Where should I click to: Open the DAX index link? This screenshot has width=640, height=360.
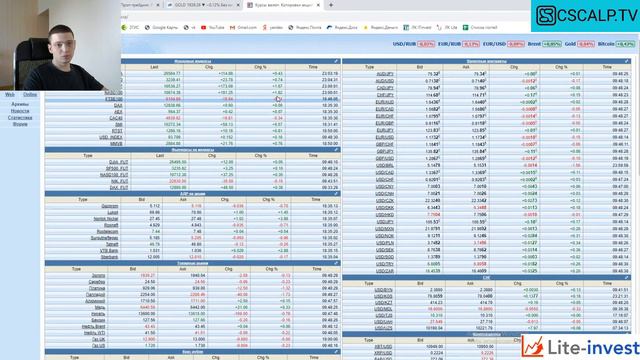(x=118, y=105)
